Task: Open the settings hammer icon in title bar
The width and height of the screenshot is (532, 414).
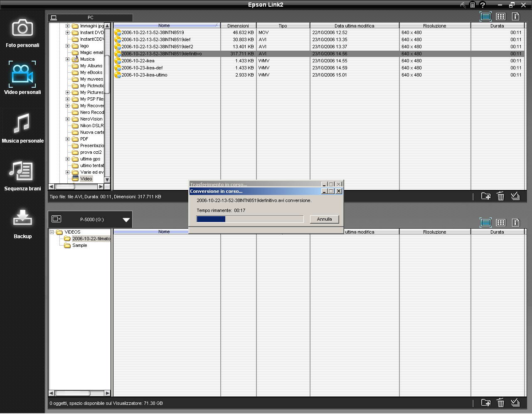Action: coord(463,5)
